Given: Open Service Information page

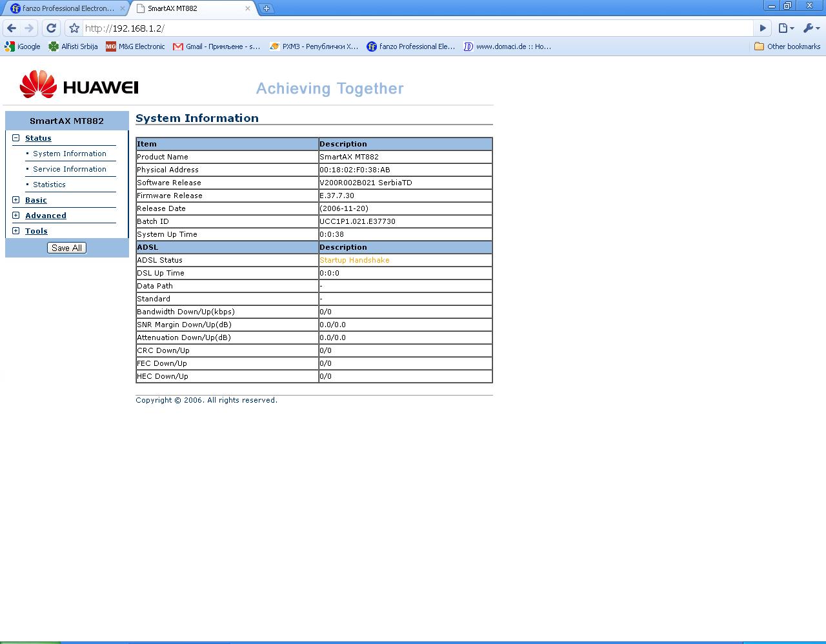Looking at the screenshot, I should pos(70,169).
